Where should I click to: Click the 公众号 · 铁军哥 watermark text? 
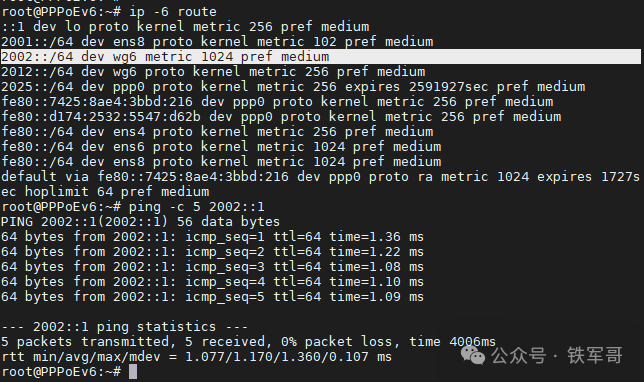coord(557,355)
